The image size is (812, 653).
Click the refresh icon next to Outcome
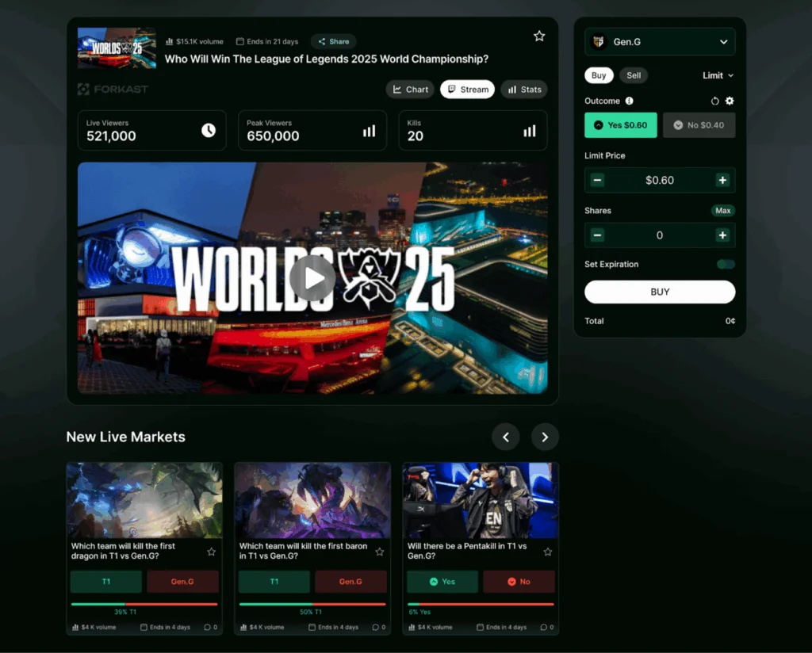715,101
